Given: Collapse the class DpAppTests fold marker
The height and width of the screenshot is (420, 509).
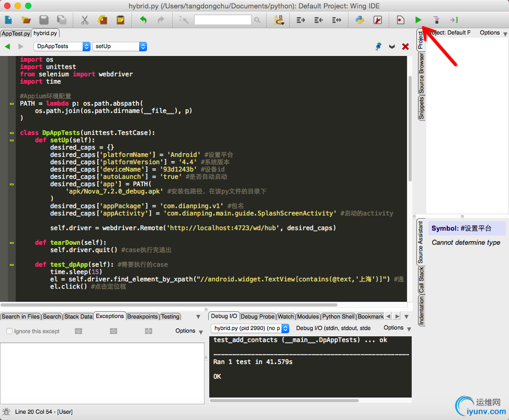Looking at the screenshot, I should 12,133.
